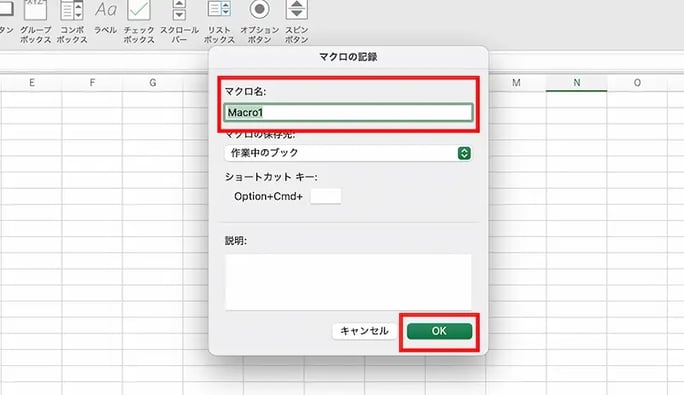This screenshot has height=395, width=684.
Task: Click the description text area
Action: 348,282
